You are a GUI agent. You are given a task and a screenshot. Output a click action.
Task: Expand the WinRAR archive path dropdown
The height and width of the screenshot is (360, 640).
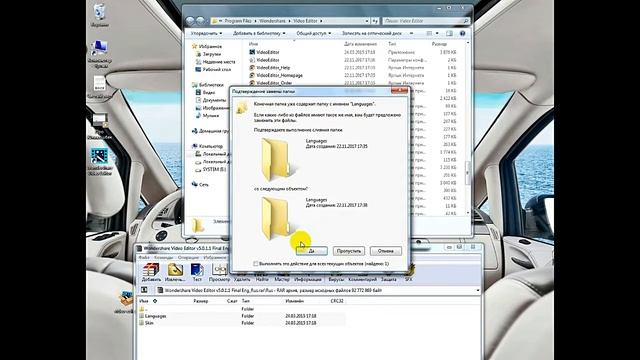pos(478,290)
